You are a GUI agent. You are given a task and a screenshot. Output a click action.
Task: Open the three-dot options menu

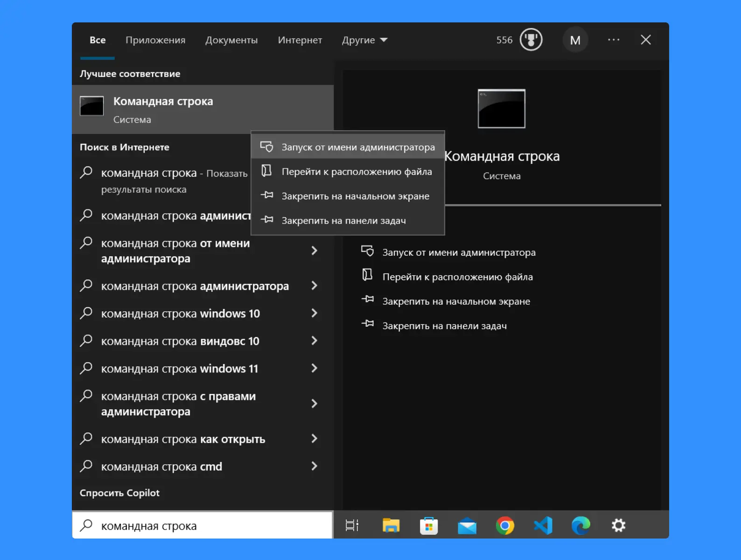pos(614,40)
